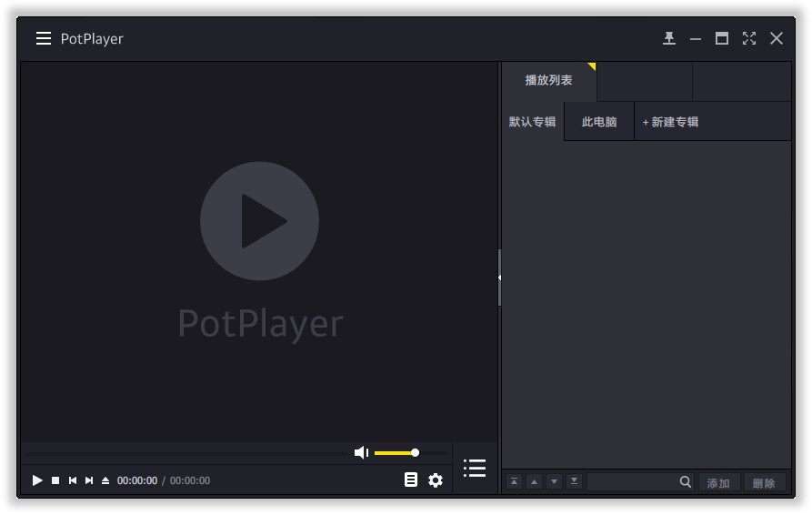
Task: Pin PotPlayer window always on top
Action: point(669,38)
